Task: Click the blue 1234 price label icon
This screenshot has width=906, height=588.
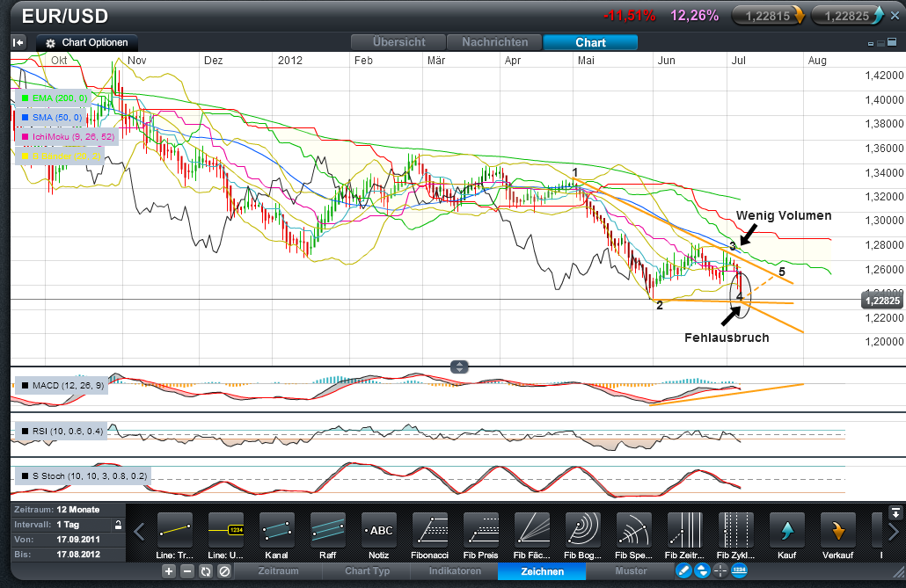Action: click(739, 570)
